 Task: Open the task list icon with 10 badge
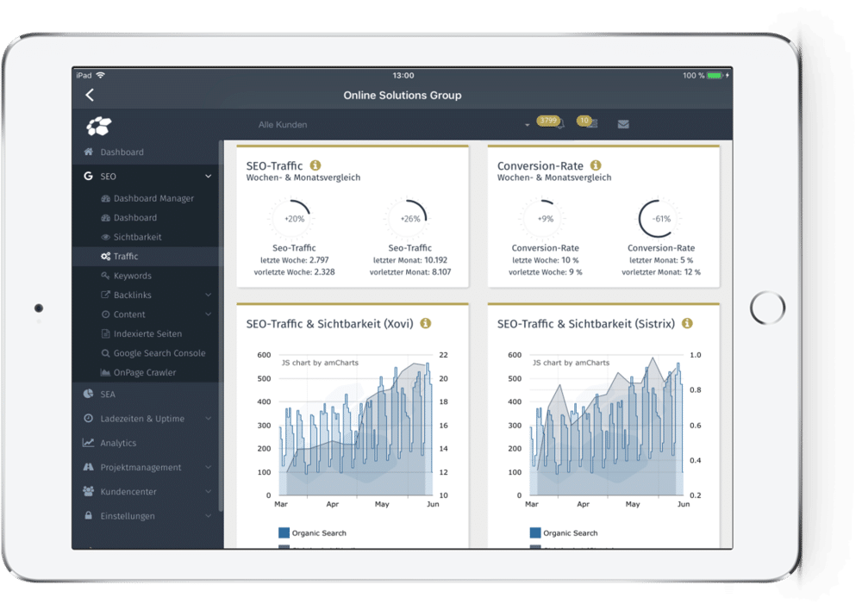click(x=591, y=125)
